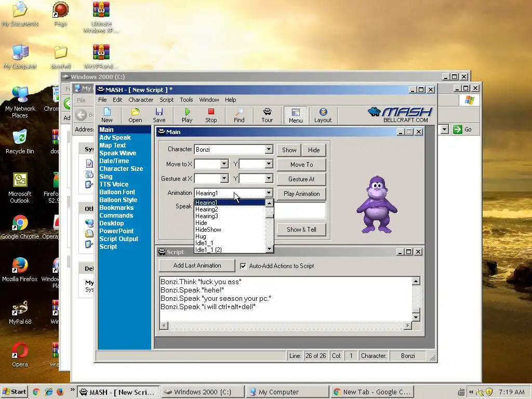Expand the Character dropdown showing Bonzi
This screenshot has height=399, width=532.
269,149
